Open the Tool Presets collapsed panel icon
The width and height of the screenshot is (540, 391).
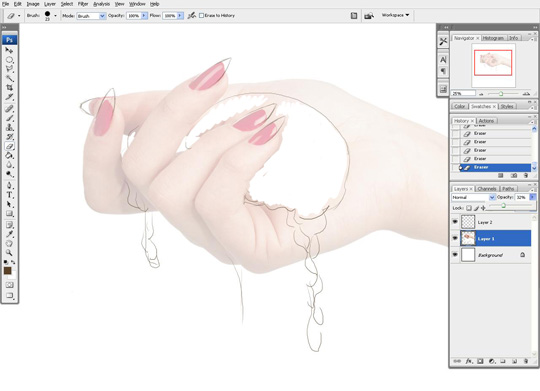click(x=443, y=42)
